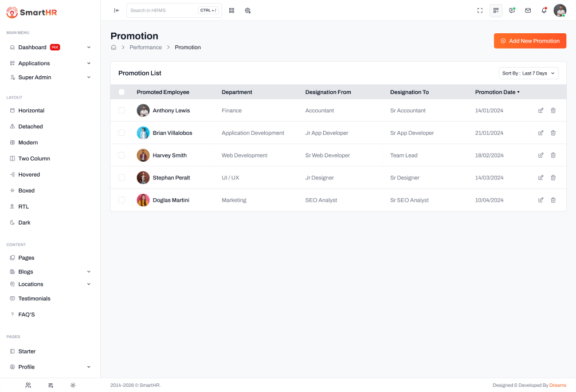This screenshot has height=392, width=576.
Task: Switch theme using the sun icon at bottom
Action: [x=73, y=385]
